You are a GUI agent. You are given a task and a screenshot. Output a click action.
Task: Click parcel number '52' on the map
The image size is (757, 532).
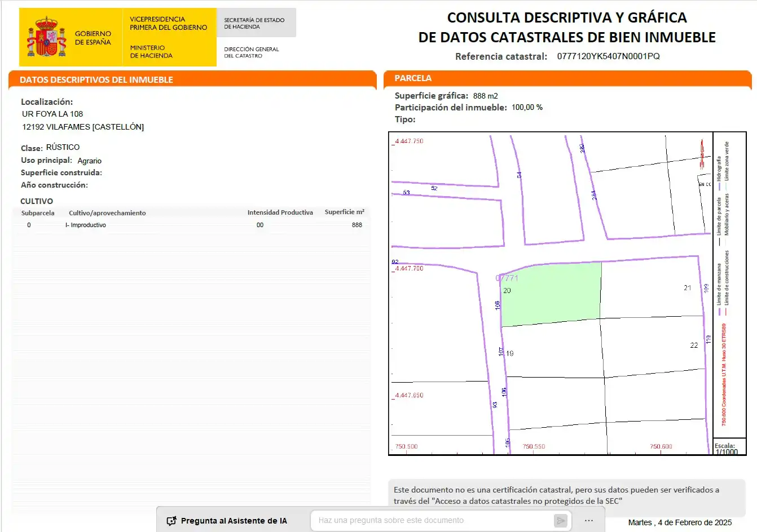[434, 188]
